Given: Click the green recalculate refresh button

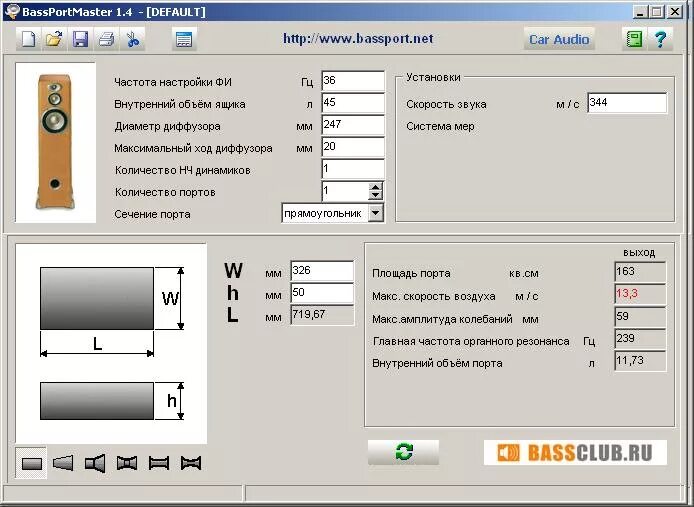Looking at the screenshot, I should 403,452.
